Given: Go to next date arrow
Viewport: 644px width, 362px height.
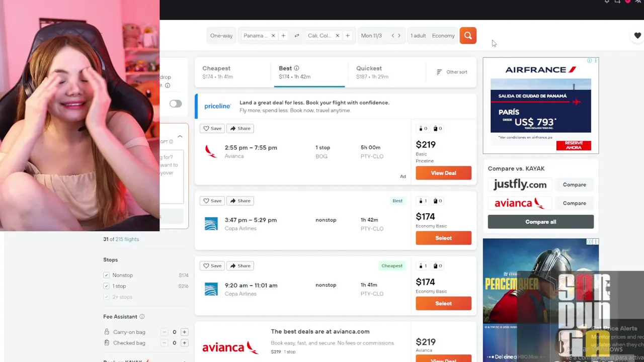Looking at the screenshot, I should [x=399, y=36].
